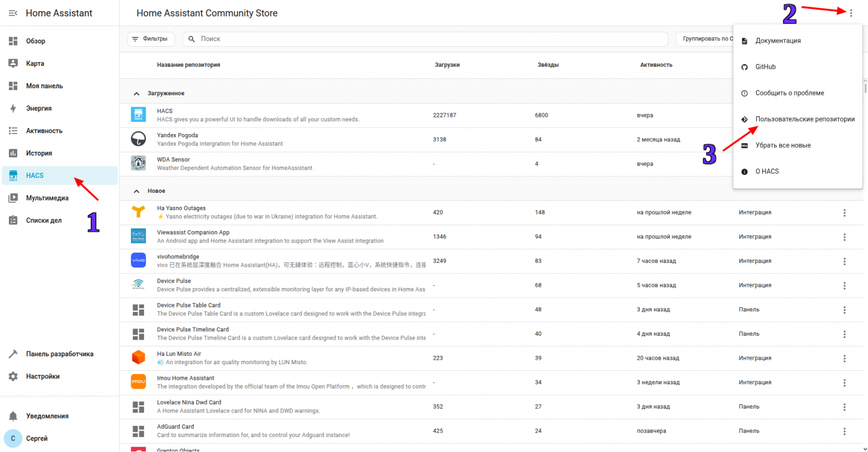Open Настройки (Settings) gear
The width and height of the screenshot is (868, 452).
pos(13,376)
